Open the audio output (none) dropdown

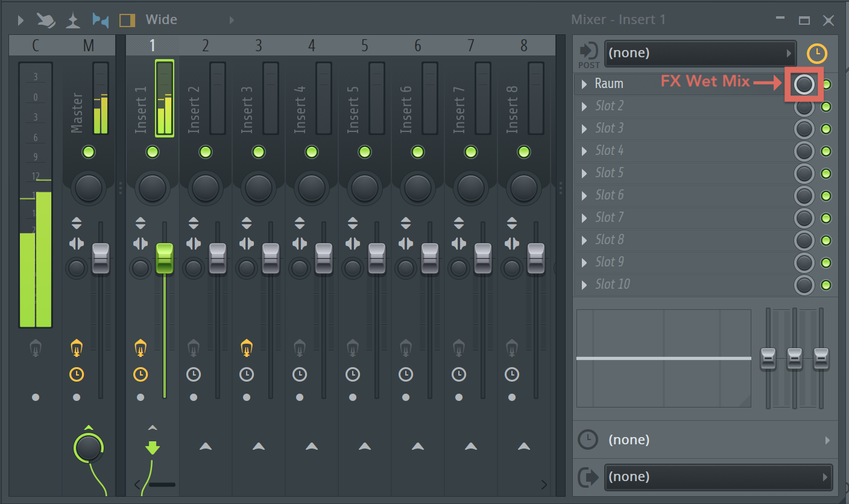(x=718, y=477)
